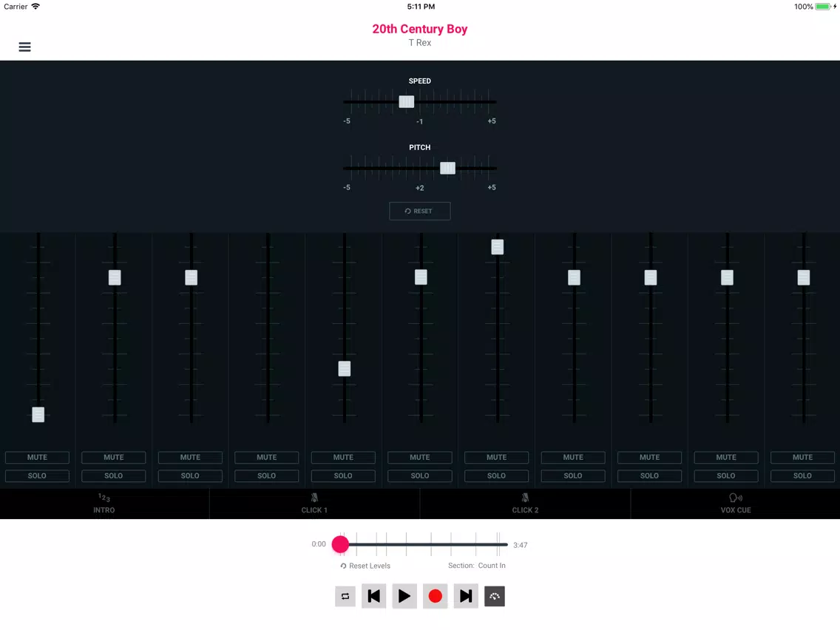Mute the tenth channel strip
This screenshot has width=840, height=630.
(726, 458)
